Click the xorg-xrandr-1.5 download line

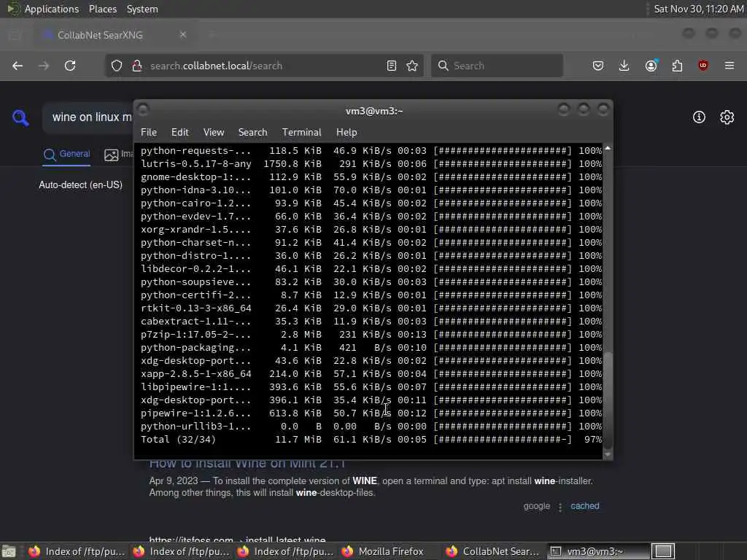click(371, 230)
